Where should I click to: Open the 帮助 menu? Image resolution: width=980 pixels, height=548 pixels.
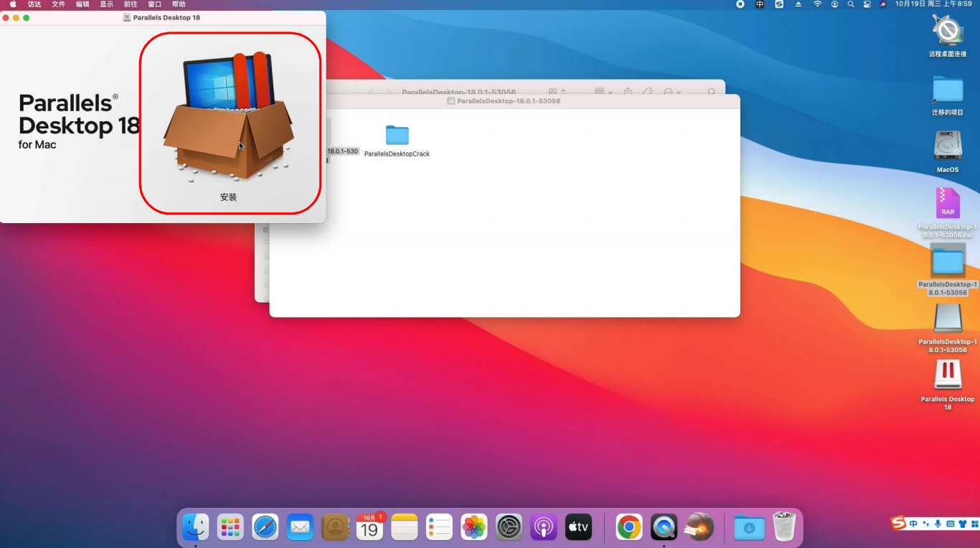pyautogui.click(x=179, y=4)
